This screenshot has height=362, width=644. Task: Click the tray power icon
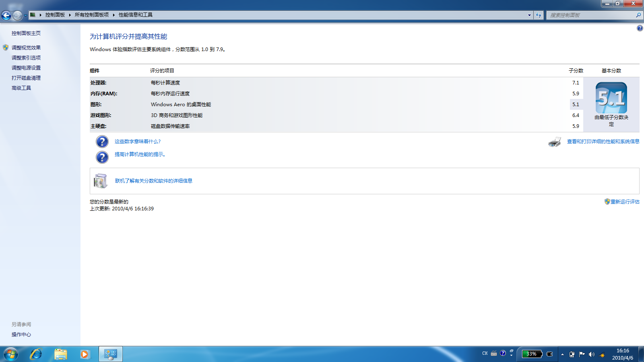[x=572, y=354]
